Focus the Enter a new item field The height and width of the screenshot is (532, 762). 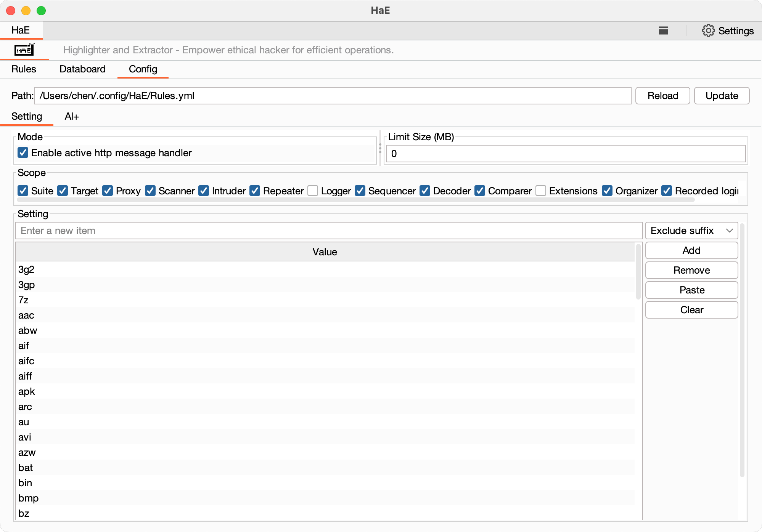(329, 231)
